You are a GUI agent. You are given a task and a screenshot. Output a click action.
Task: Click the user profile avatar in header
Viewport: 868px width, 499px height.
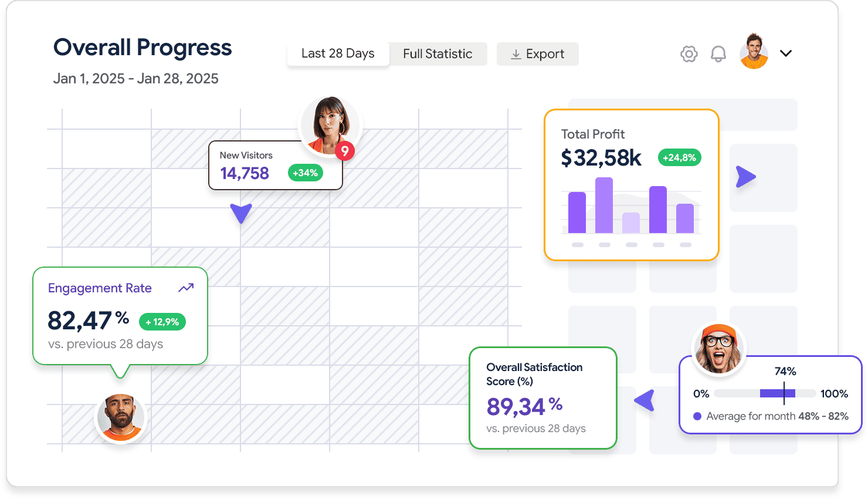754,52
